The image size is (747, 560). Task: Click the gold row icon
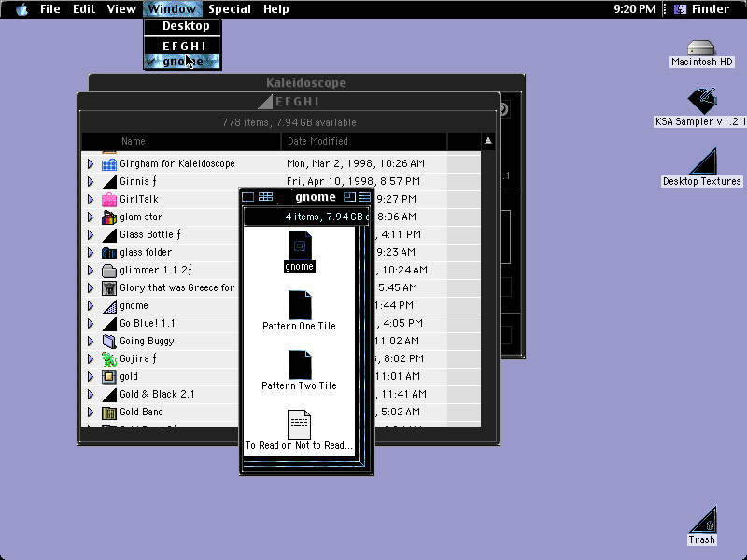point(109,377)
